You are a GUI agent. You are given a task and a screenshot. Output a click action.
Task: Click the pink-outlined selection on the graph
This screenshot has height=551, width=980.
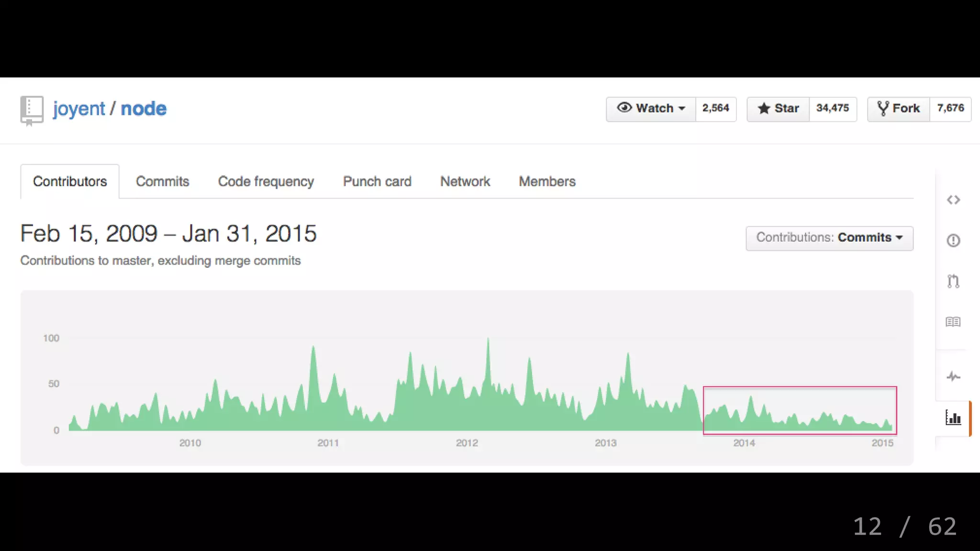click(800, 410)
